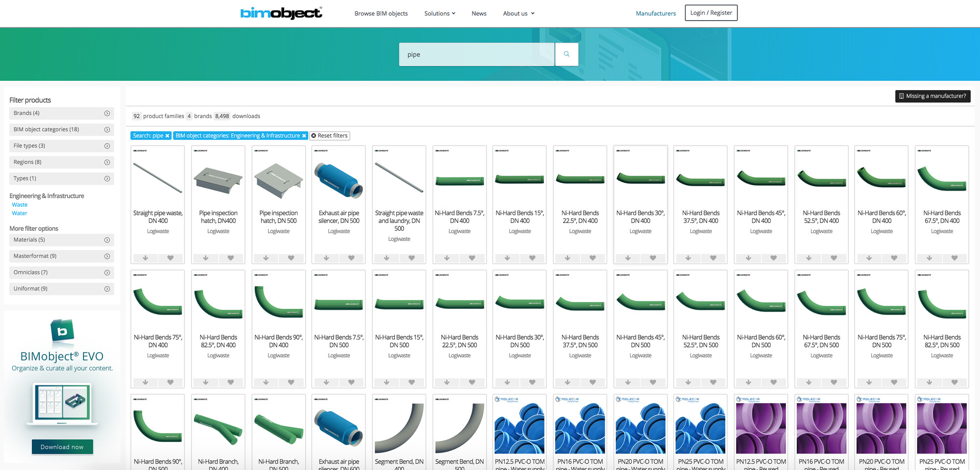This screenshot has height=470, width=980.
Task: Expand the Brands (4) filter
Action: (62, 113)
